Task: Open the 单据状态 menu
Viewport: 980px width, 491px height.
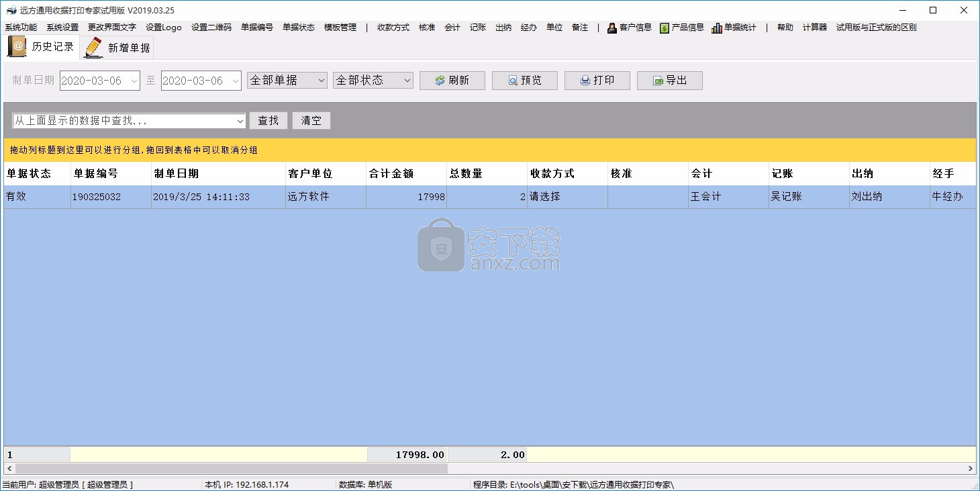Action: (x=299, y=28)
